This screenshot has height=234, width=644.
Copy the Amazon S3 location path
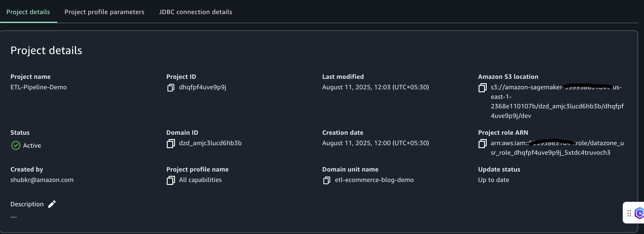pos(482,88)
